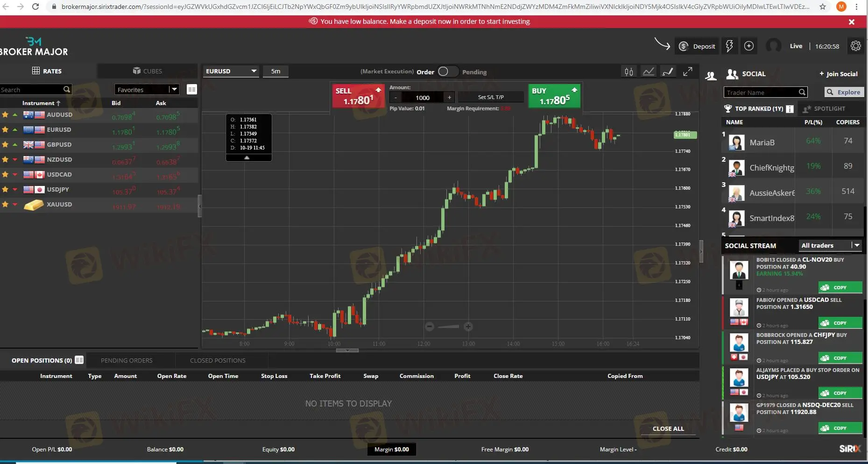The height and width of the screenshot is (464, 868).
Task: Open the chart indicators line icon
Action: [x=648, y=71]
